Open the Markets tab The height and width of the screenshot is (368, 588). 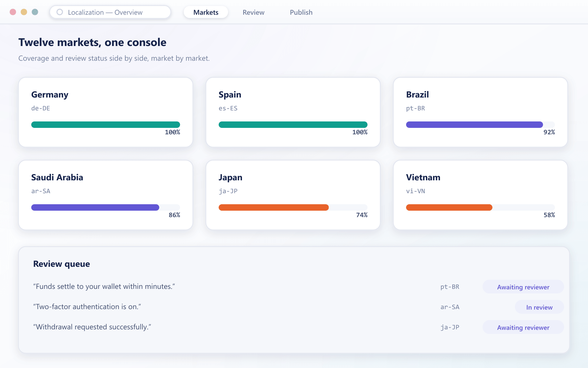tap(206, 12)
